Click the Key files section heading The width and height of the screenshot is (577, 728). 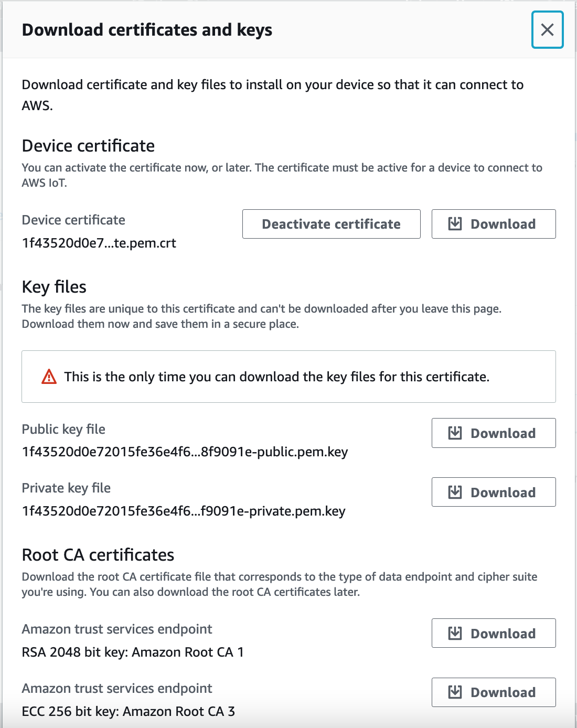tap(54, 287)
